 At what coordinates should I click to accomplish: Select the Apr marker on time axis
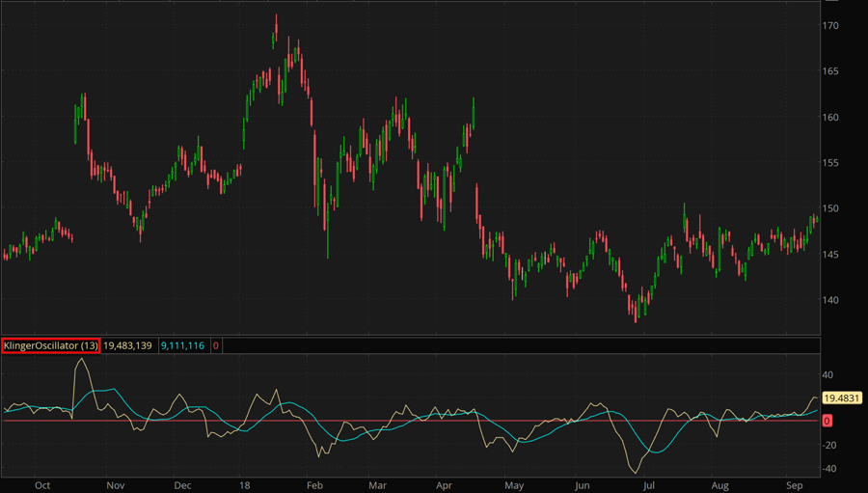(x=445, y=485)
